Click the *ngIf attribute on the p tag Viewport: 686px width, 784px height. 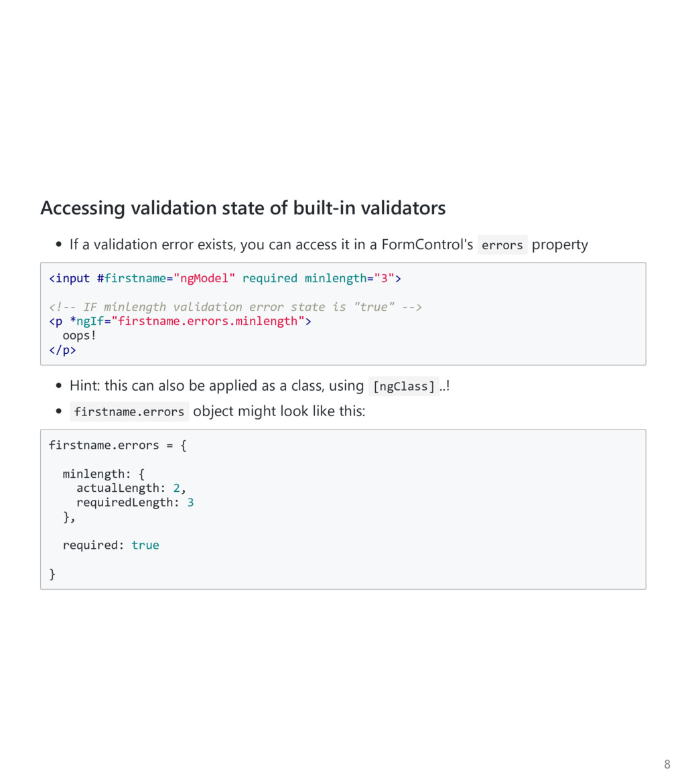point(87,321)
